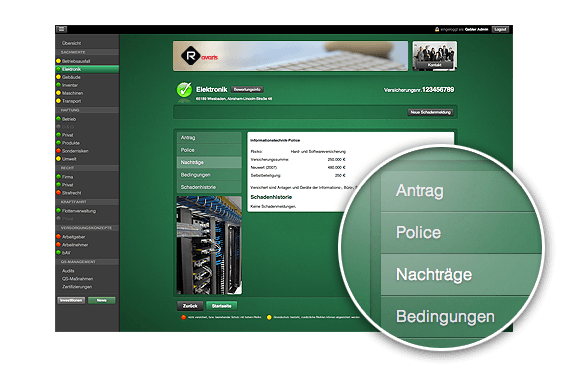Screen dimensions: 570x381
Task: Switch to the Bedingungen tab
Action: click(209, 175)
